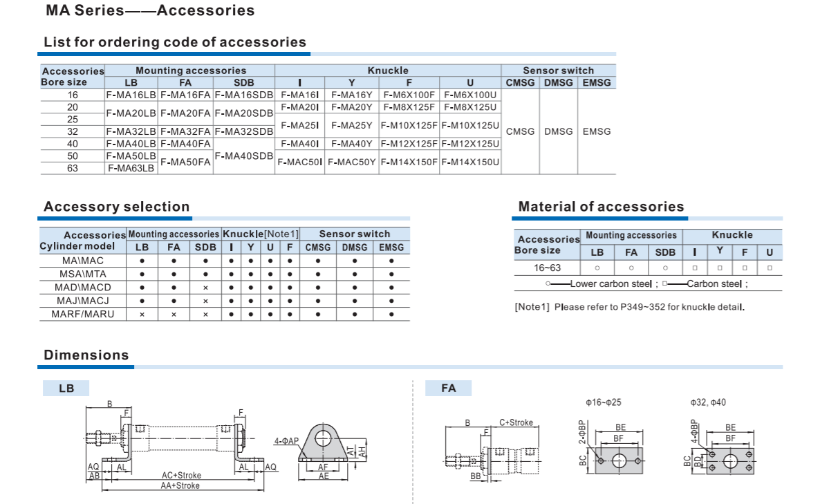The height and width of the screenshot is (504, 820).
Task: Click the 'List for ordering code of accessories' heading
Action: coord(175,42)
